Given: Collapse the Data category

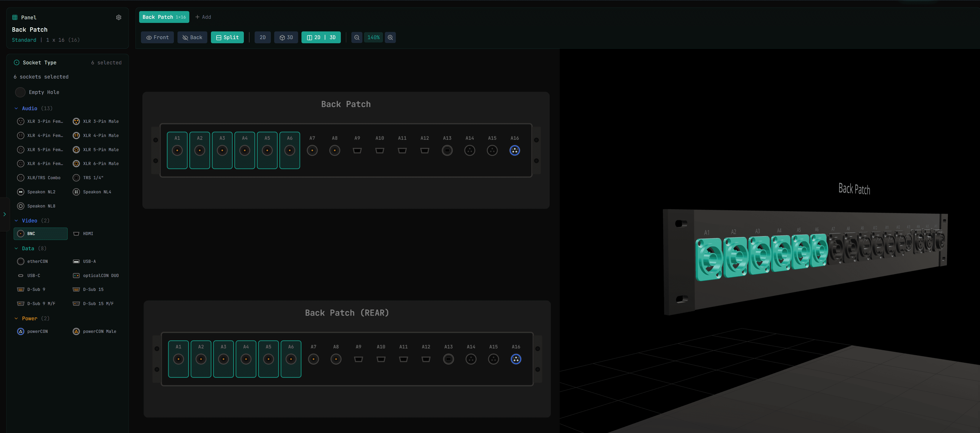Looking at the screenshot, I should click(30, 249).
